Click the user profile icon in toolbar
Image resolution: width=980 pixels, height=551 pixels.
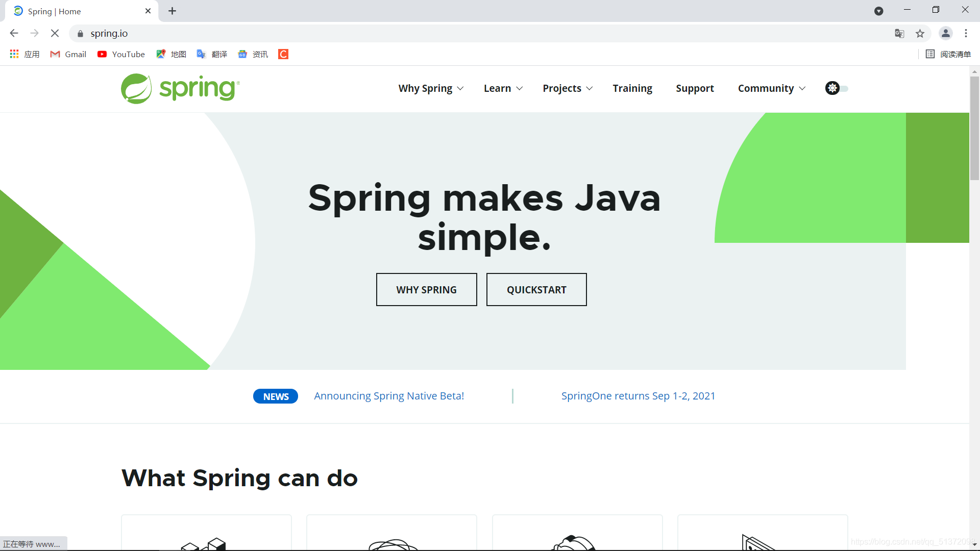[945, 33]
